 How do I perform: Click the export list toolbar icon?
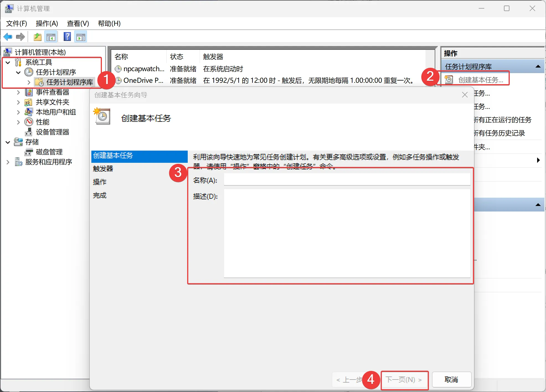37,37
